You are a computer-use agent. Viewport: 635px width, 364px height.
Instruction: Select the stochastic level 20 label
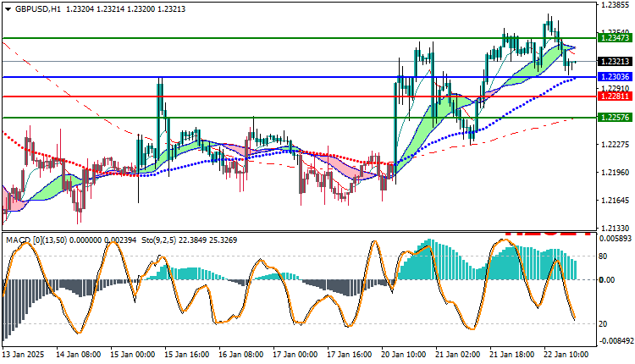pyautogui.click(x=603, y=324)
